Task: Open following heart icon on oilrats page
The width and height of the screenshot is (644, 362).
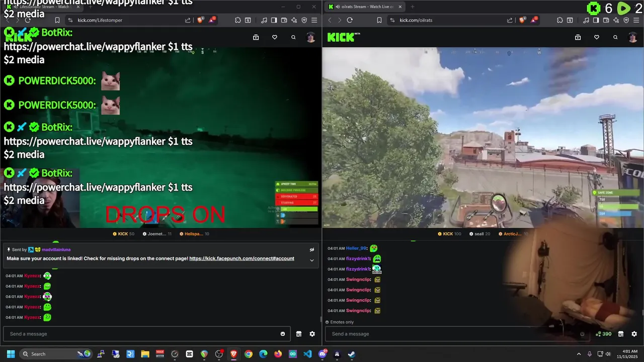Action: pyautogui.click(x=597, y=37)
